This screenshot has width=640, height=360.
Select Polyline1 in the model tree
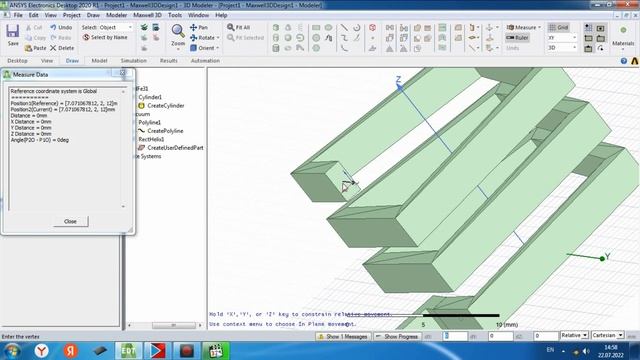coord(149,122)
